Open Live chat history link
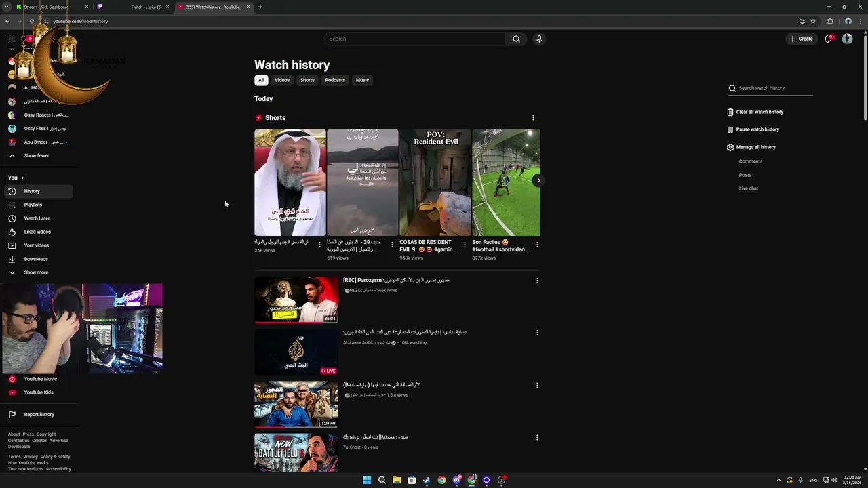 (749, 188)
